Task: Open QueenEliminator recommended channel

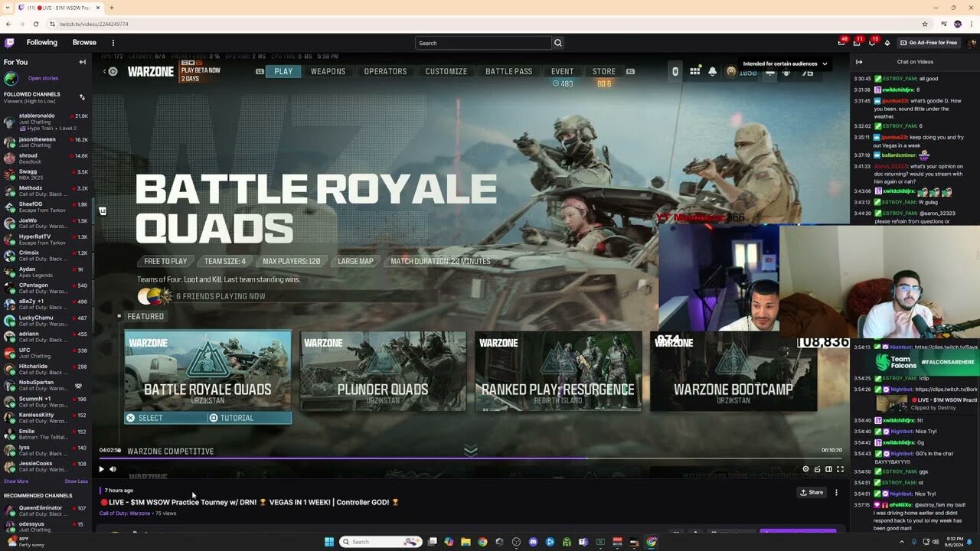Action: 46,510
